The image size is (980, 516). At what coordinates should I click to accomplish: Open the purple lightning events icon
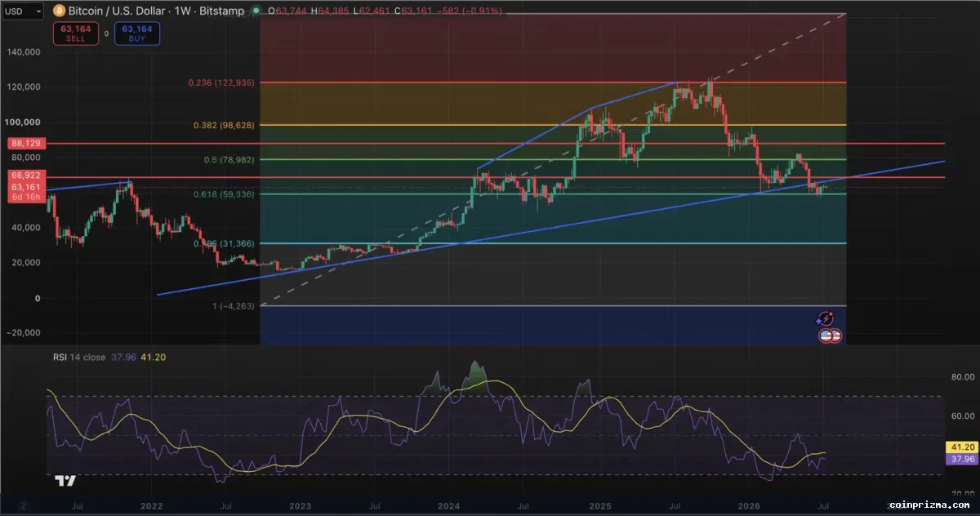[x=826, y=319]
